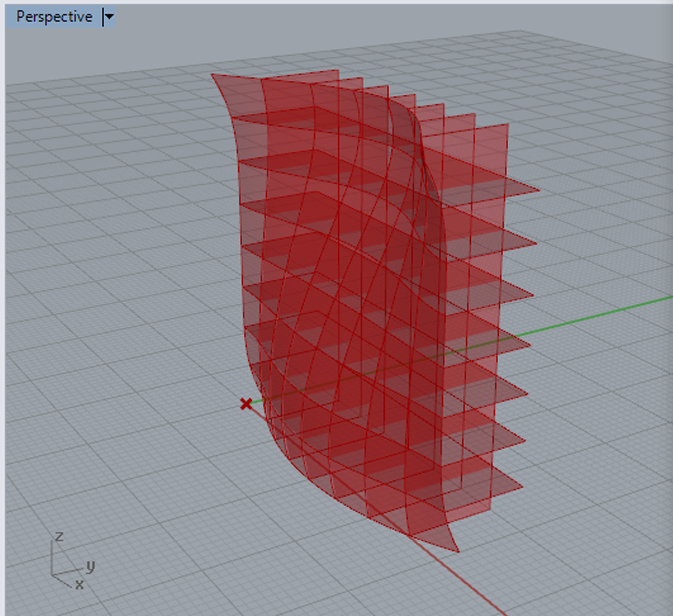
Task: Click the Perspective viewport title label
Action: pos(54,16)
